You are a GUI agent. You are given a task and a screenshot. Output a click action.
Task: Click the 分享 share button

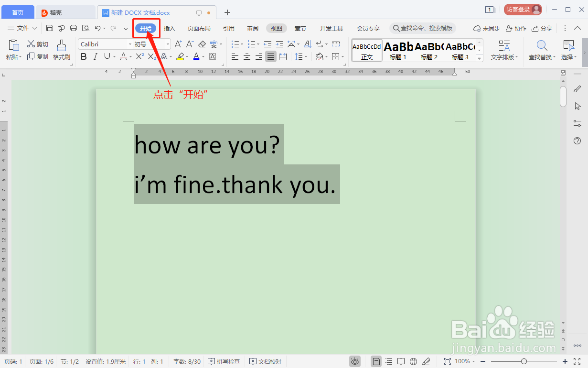[542, 28]
